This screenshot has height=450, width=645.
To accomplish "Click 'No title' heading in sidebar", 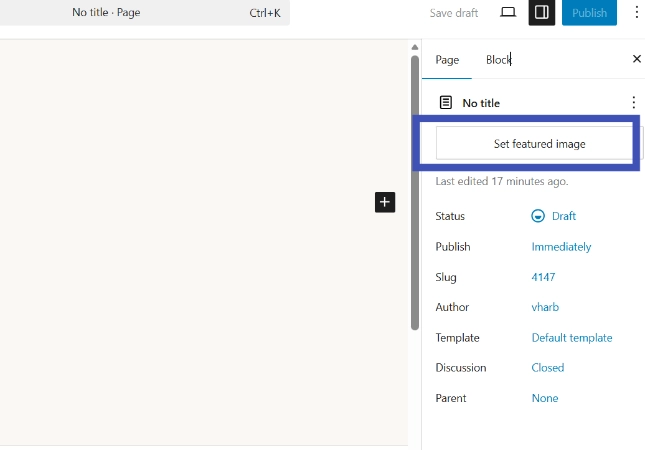I will click(x=481, y=103).
